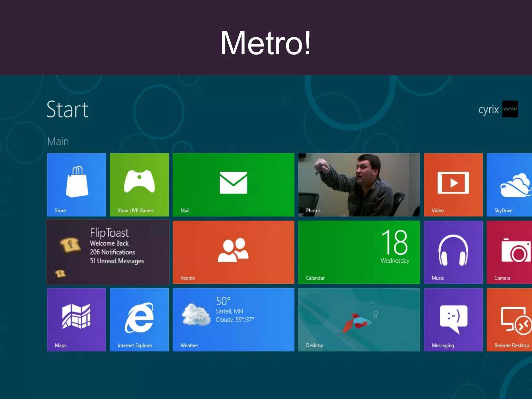This screenshot has height=399, width=532.
Task: Open the Mail tile
Action: point(233,184)
